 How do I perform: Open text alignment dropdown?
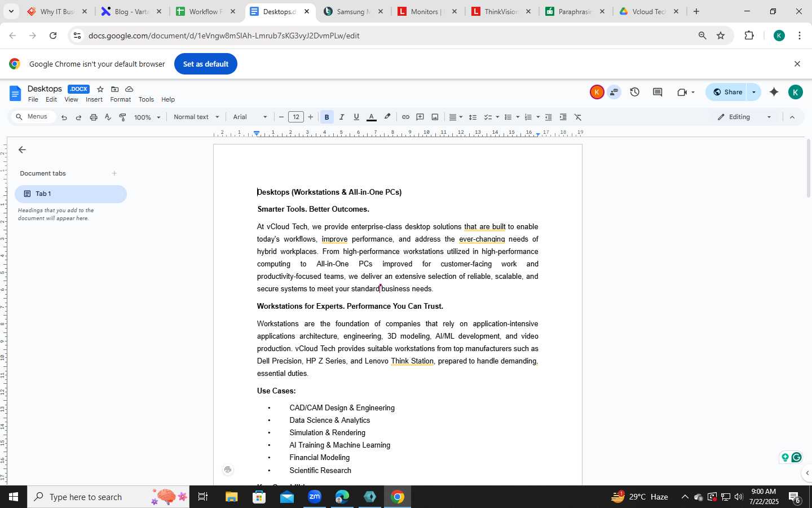click(456, 117)
